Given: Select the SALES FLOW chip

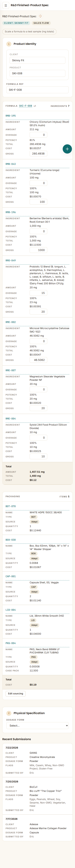Looking at the screenshot, I should pyautogui.click(x=41, y=23).
